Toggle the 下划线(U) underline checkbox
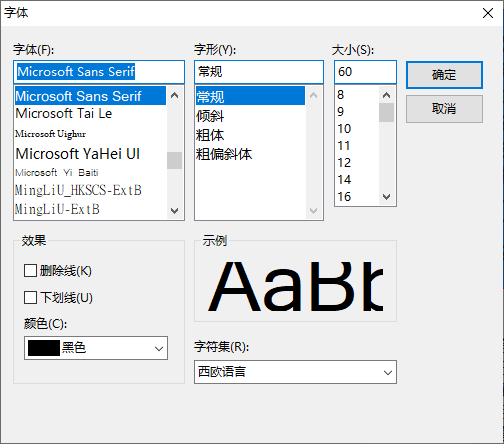This screenshot has height=444, width=504. [30, 298]
